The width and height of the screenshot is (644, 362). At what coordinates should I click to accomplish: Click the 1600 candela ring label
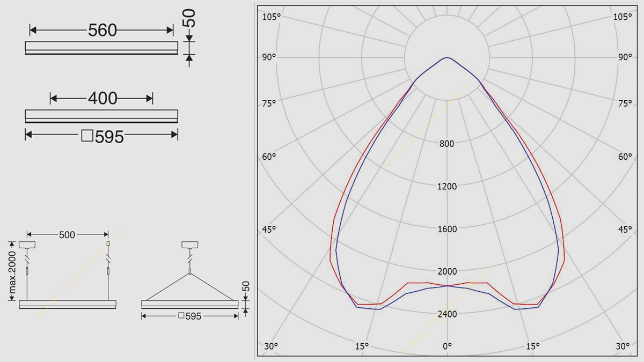point(447,229)
